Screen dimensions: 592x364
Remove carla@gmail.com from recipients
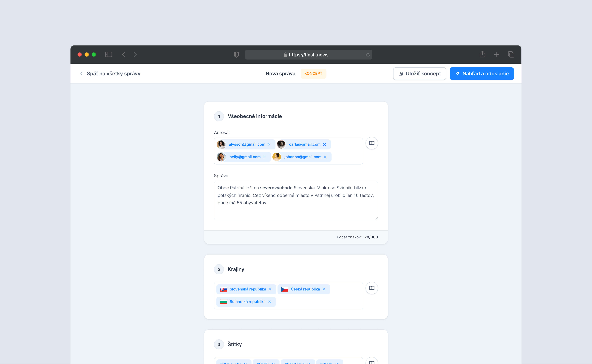(x=325, y=144)
